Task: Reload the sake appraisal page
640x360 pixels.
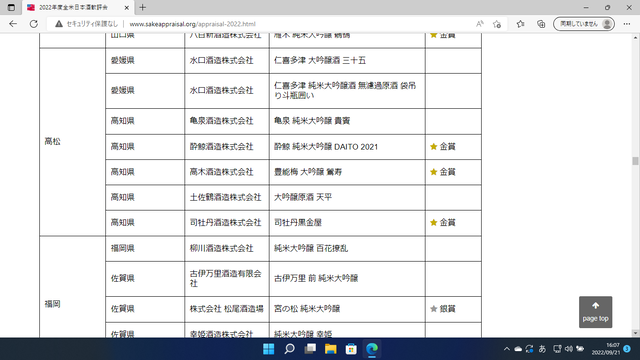Action: click(x=34, y=24)
